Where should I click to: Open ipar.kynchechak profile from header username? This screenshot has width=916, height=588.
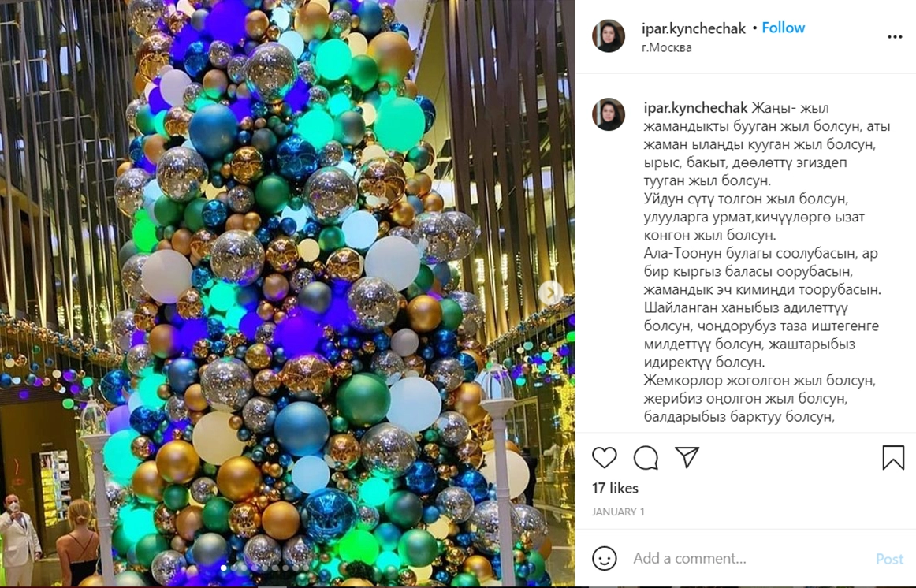(x=694, y=28)
